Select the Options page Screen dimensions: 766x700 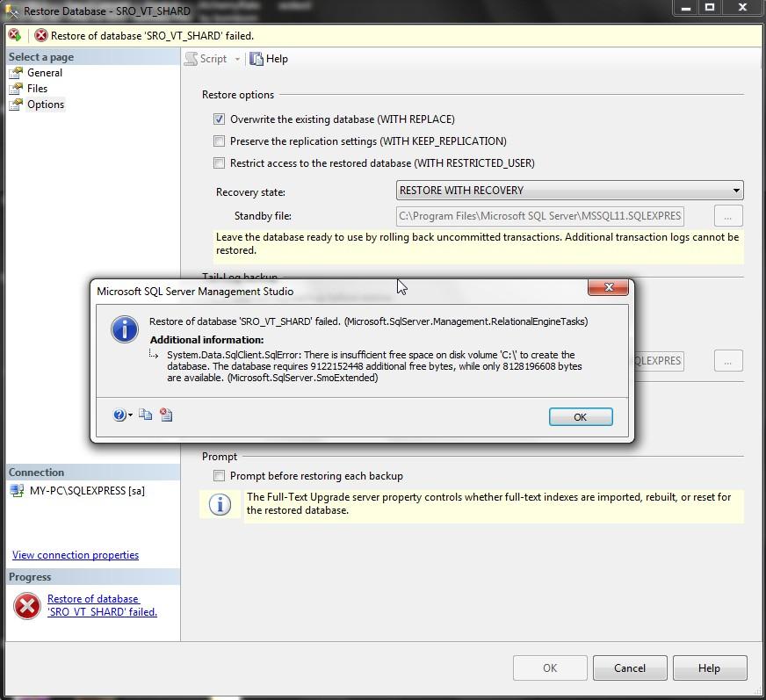46,105
